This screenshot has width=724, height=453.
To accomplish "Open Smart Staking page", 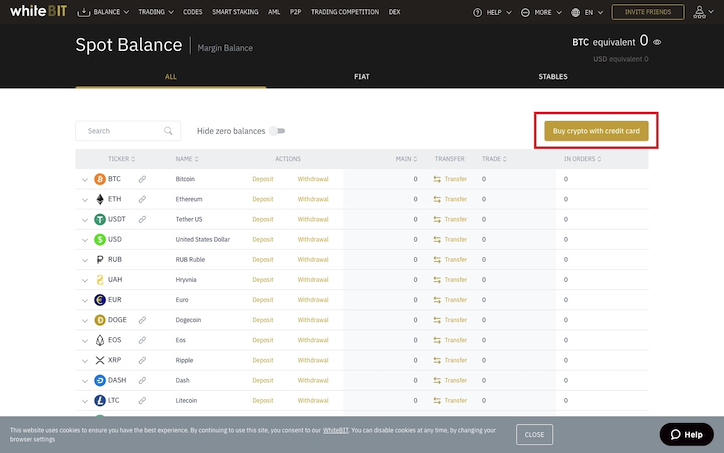I will [x=235, y=12].
